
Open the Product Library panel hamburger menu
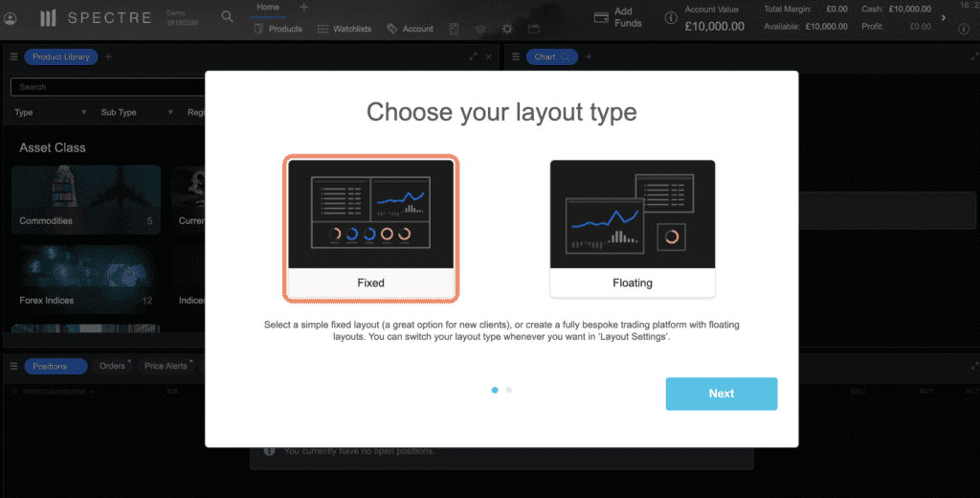point(13,57)
